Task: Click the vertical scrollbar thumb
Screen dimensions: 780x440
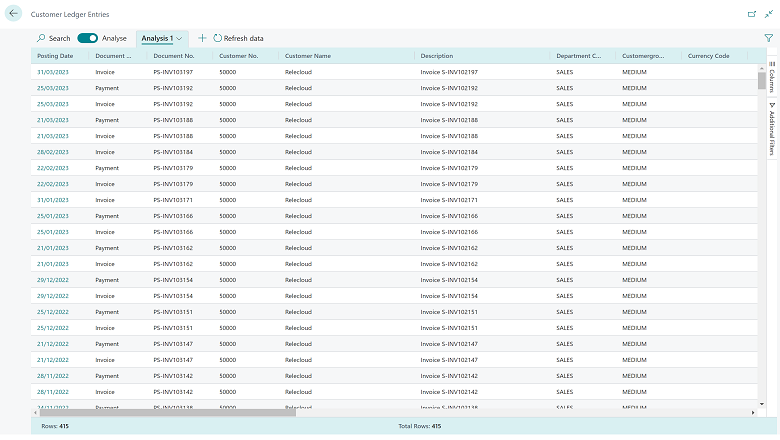Action: (762, 81)
